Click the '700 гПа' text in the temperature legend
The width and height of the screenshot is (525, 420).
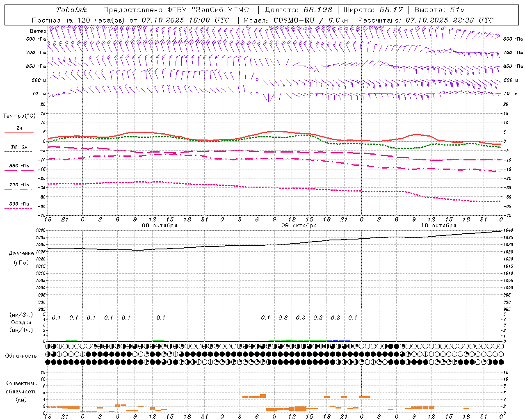click(19, 185)
